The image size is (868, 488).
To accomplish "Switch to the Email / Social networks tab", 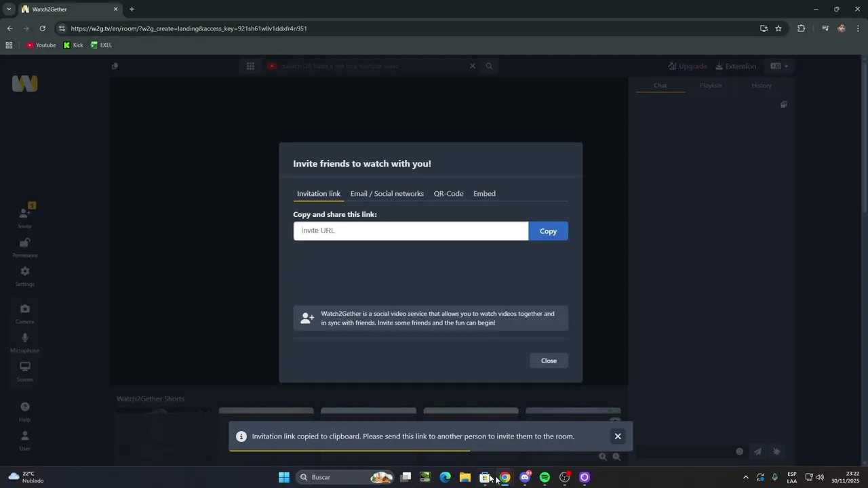I will point(387,194).
